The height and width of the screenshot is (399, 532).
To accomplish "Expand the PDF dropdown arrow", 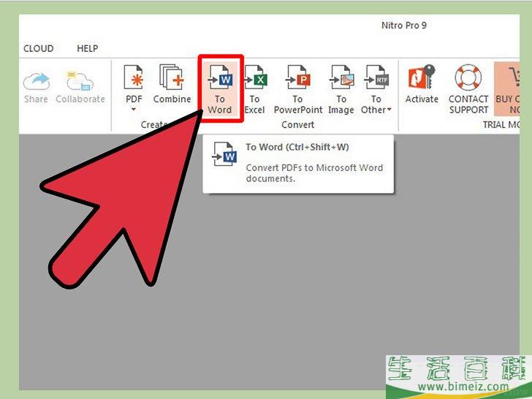I will coord(134,110).
